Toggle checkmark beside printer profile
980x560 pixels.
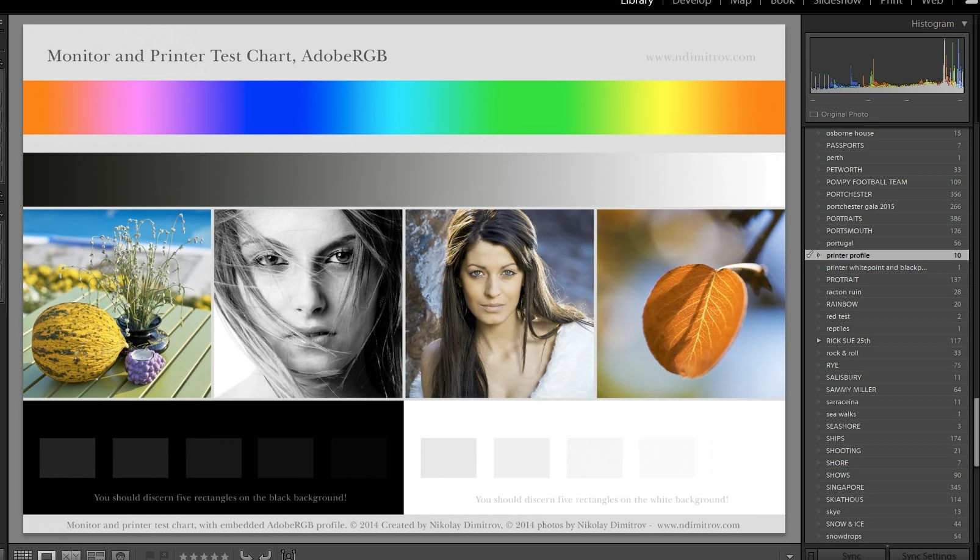[810, 255]
